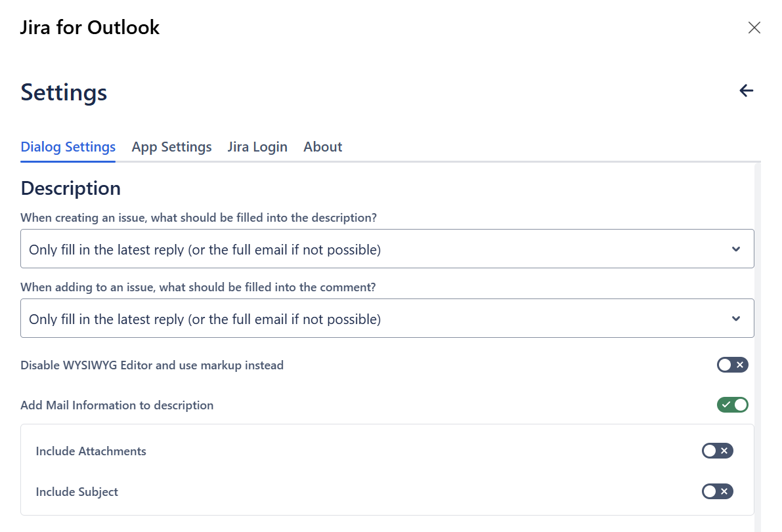Click the chevron on the description dropdown
Screen dimensions: 782x532
(x=736, y=249)
